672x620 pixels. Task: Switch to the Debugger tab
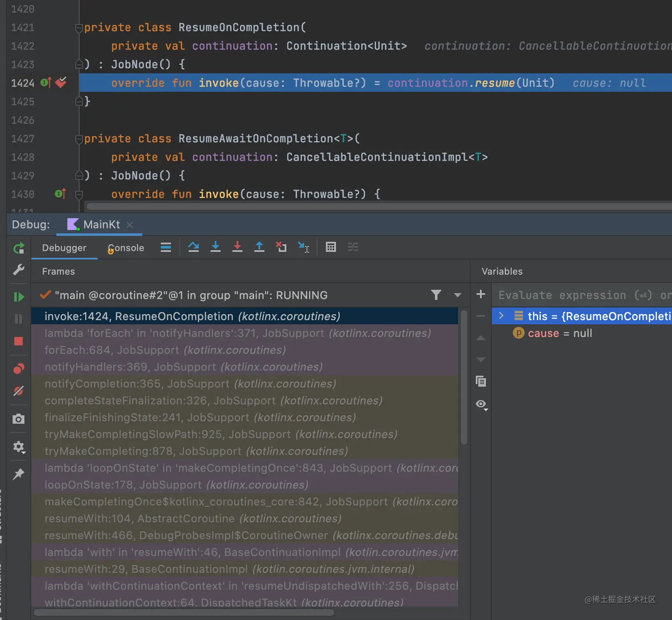64,248
